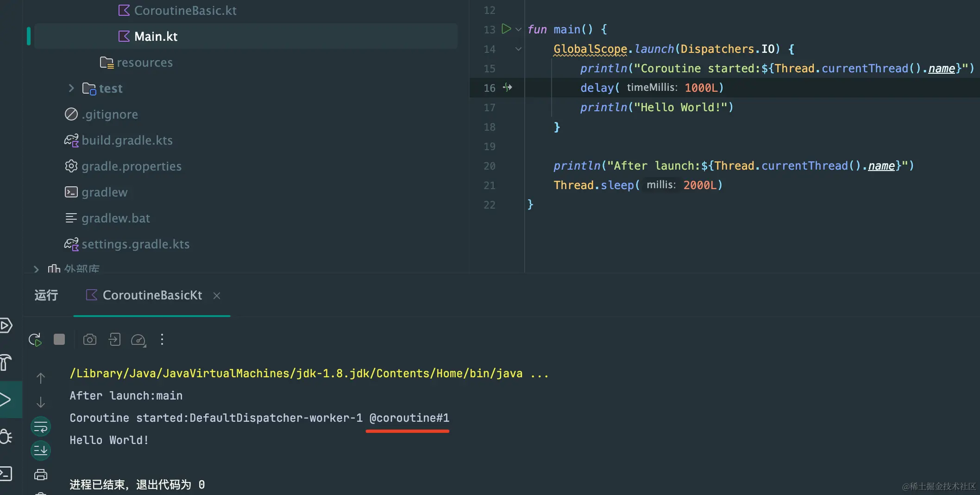Click the down arrow beside console output
980x495 pixels.
coord(41,402)
